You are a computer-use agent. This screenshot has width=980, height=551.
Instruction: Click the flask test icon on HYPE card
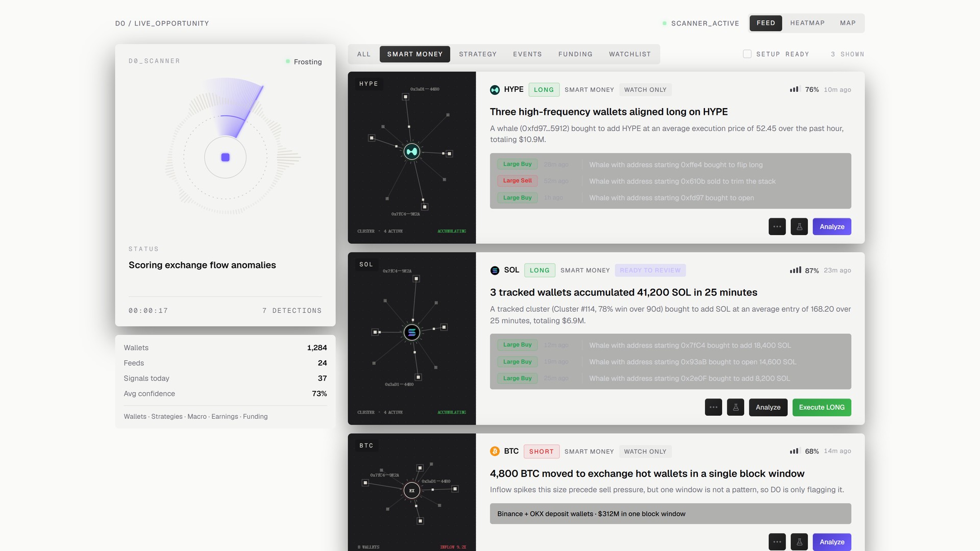click(799, 227)
